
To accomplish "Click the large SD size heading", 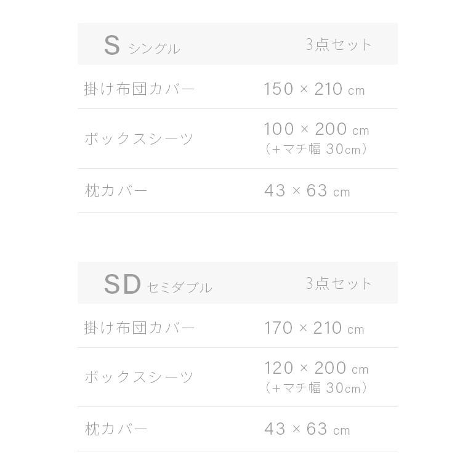I will point(122,284).
